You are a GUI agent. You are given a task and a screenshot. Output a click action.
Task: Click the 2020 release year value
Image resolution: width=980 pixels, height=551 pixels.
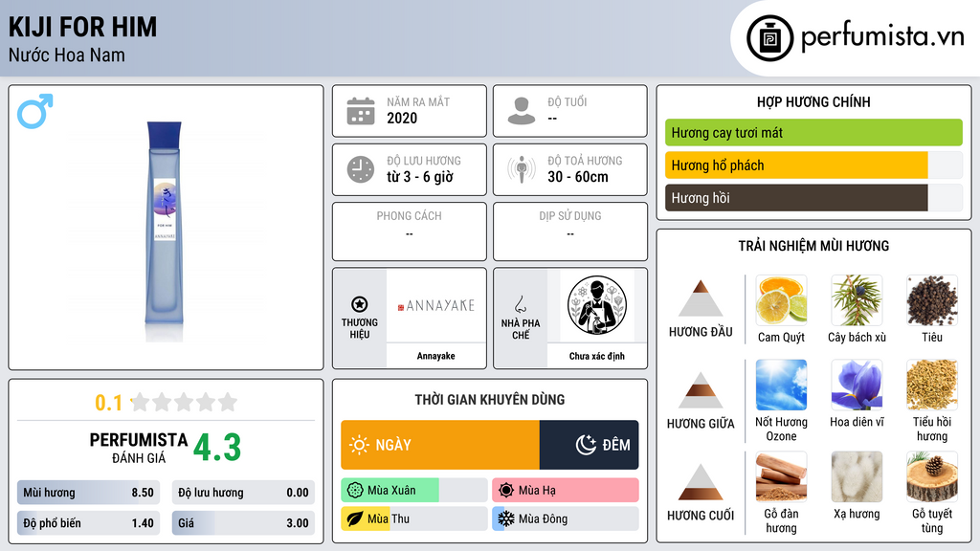[x=402, y=119]
